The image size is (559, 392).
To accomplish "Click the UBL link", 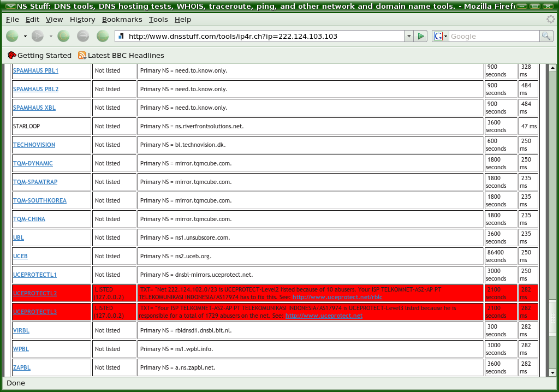I will click(x=19, y=237).
